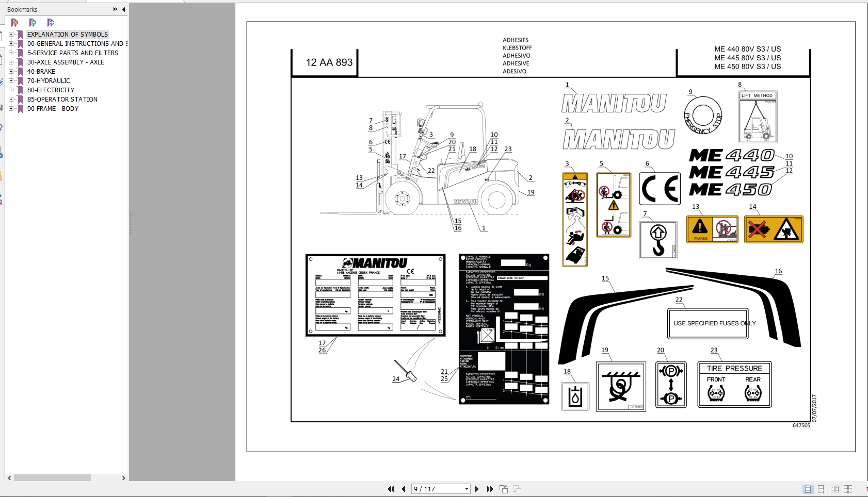Screen dimensions: 868x497
Task: Click the go to previous view icon
Action: click(x=504, y=489)
